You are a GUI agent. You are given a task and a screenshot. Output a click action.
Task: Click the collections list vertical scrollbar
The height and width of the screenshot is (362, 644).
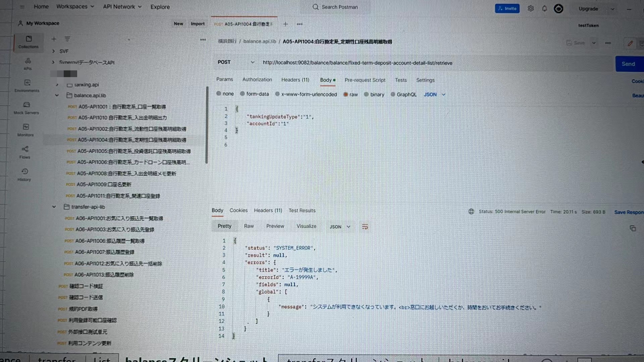coord(207,125)
